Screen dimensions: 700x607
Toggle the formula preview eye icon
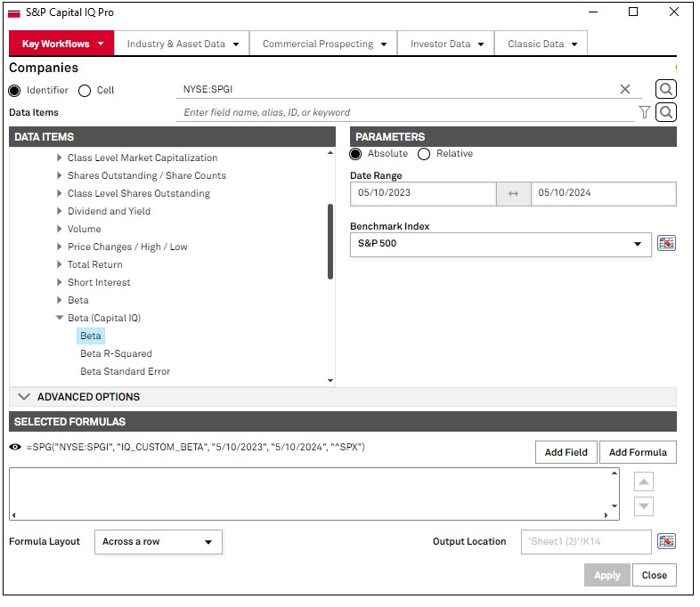(15, 447)
